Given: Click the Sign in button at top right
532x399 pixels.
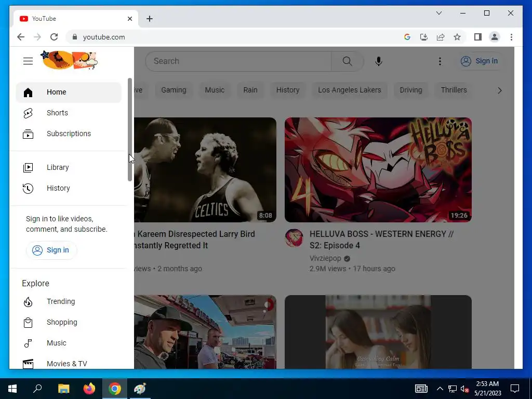Looking at the screenshot, I should point(480,61).
